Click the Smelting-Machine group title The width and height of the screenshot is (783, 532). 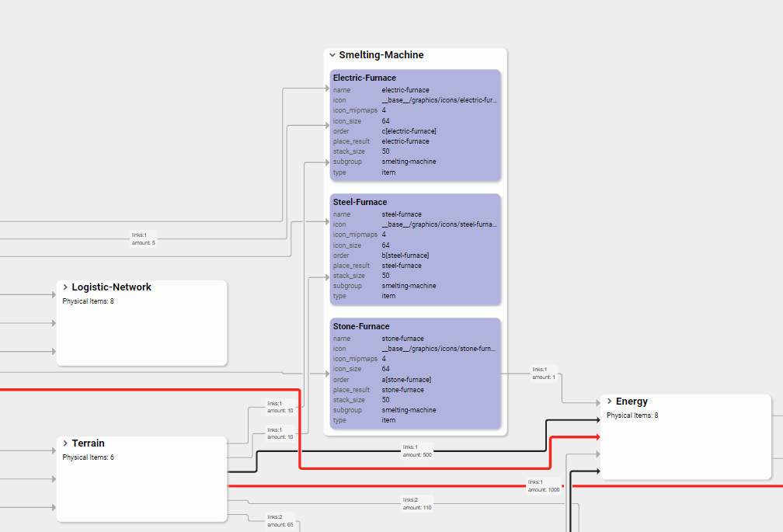pos(381,55)
